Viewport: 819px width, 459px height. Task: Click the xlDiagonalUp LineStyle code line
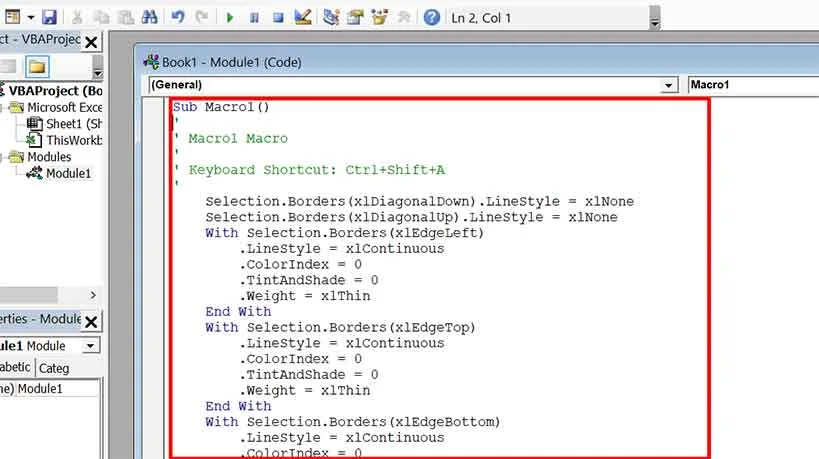tap(411, 217)
